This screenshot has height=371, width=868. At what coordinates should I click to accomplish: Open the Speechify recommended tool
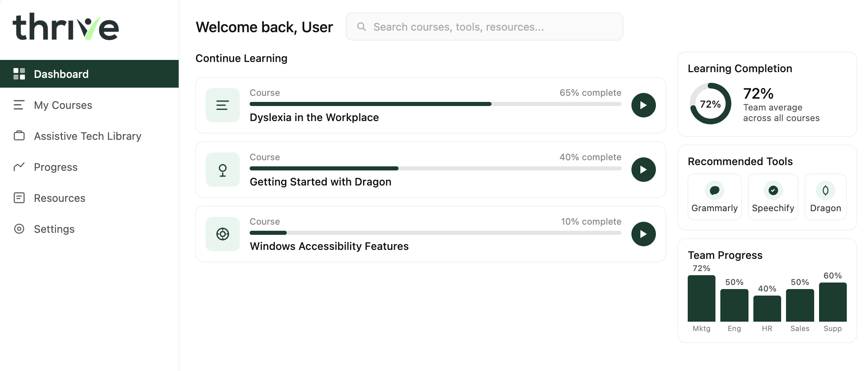[773, 197]
